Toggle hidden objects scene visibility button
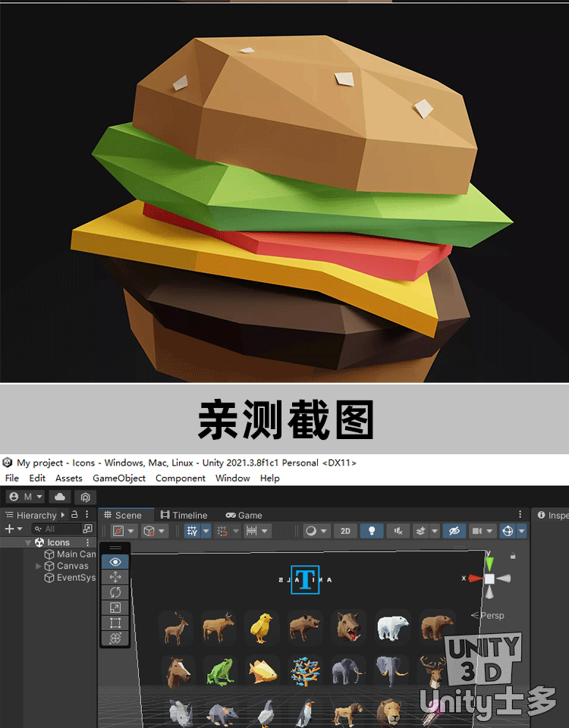The width and height of the screenshot is (569, 728). tap(454, 531)
